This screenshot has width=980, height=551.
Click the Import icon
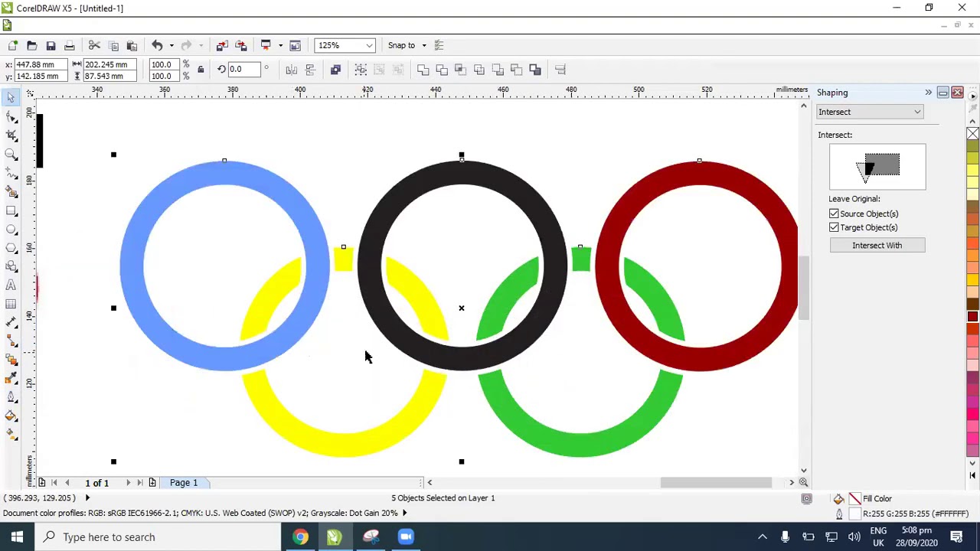(x=222, y=45)
